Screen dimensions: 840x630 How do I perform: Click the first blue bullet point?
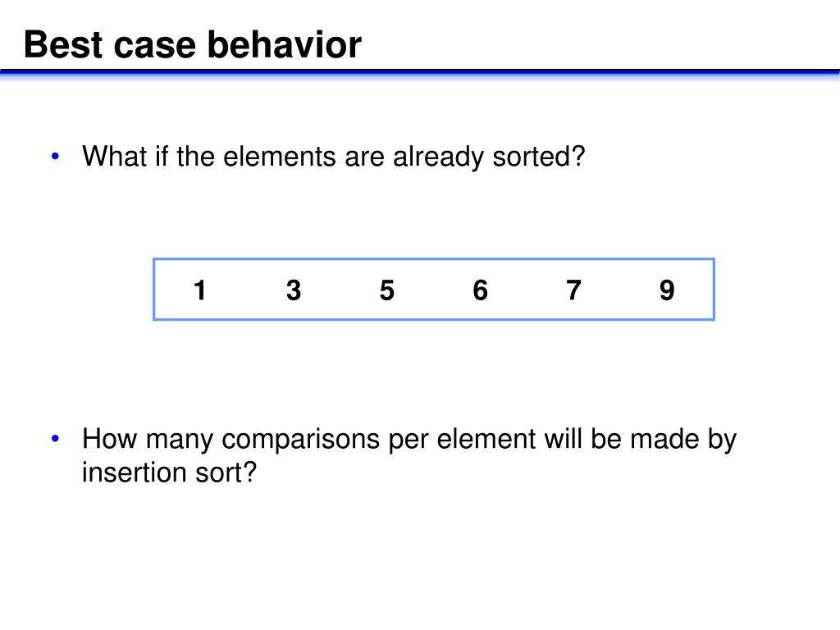[x=55, y=157]
